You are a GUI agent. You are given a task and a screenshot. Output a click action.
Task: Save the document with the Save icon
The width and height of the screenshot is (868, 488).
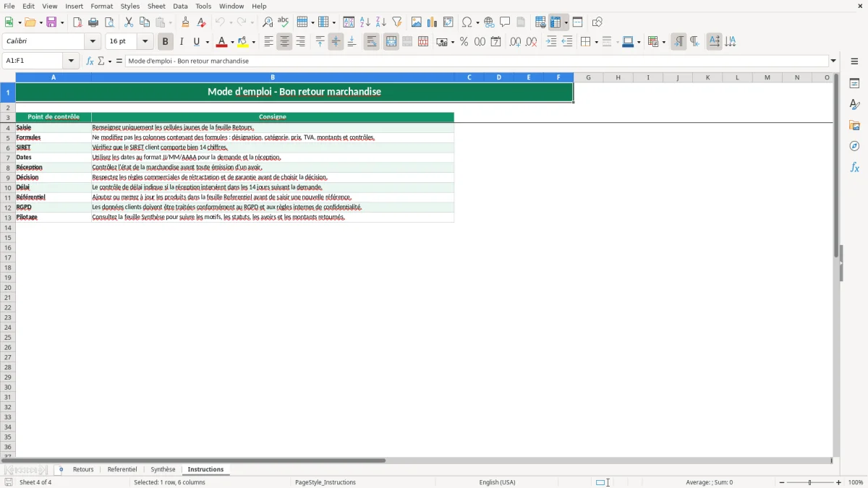[51, 22]
